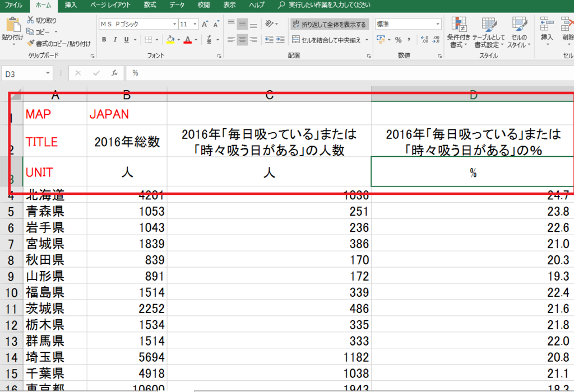Image resolution: width=574 pixels, height=392 pixels.
Task: Open the conditional formatting (条件付き書式) icon
Action: (x=458, y=31)
